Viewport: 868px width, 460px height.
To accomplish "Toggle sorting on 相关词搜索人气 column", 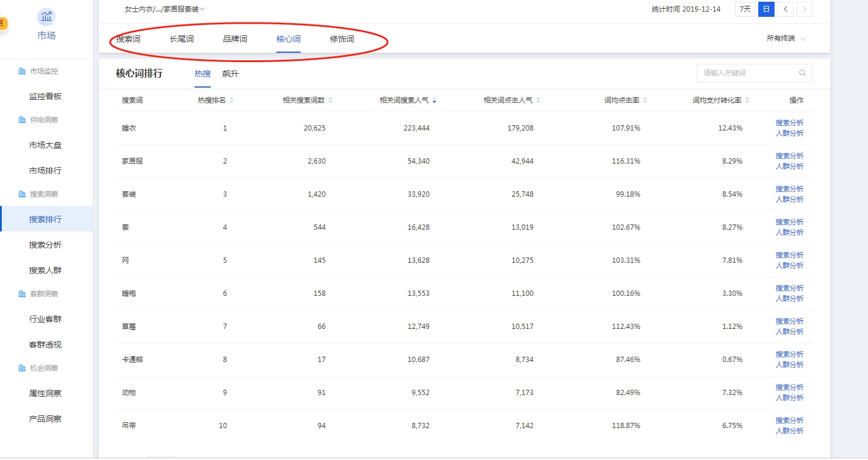I will tap(435, 99).
